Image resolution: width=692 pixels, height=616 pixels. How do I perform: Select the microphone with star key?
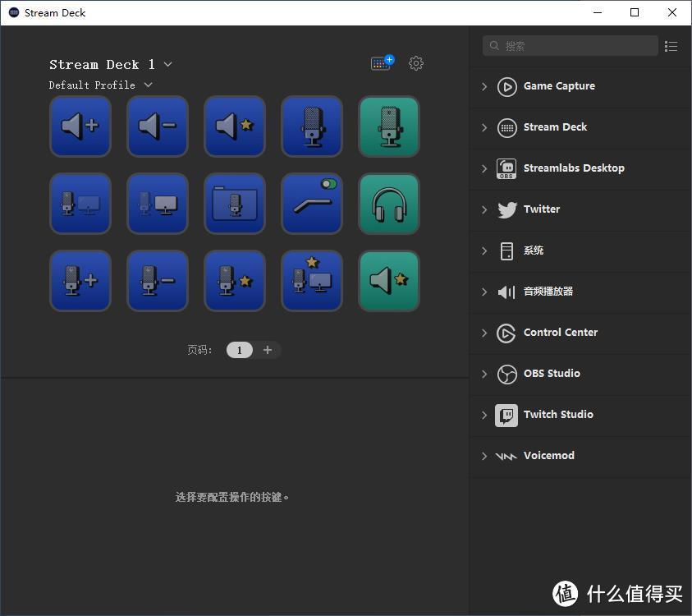(x=235, y=281)
